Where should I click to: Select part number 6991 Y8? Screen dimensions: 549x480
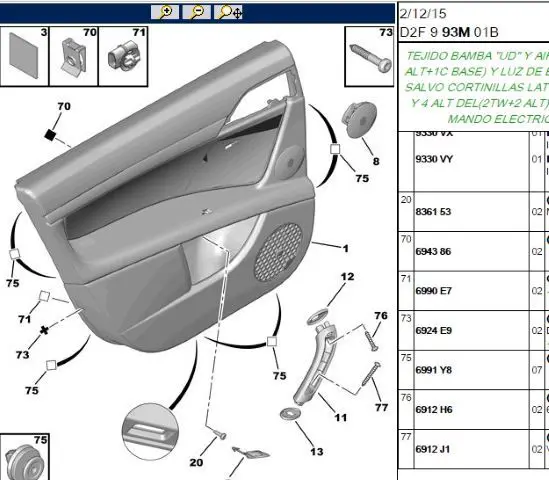(433, 370)
